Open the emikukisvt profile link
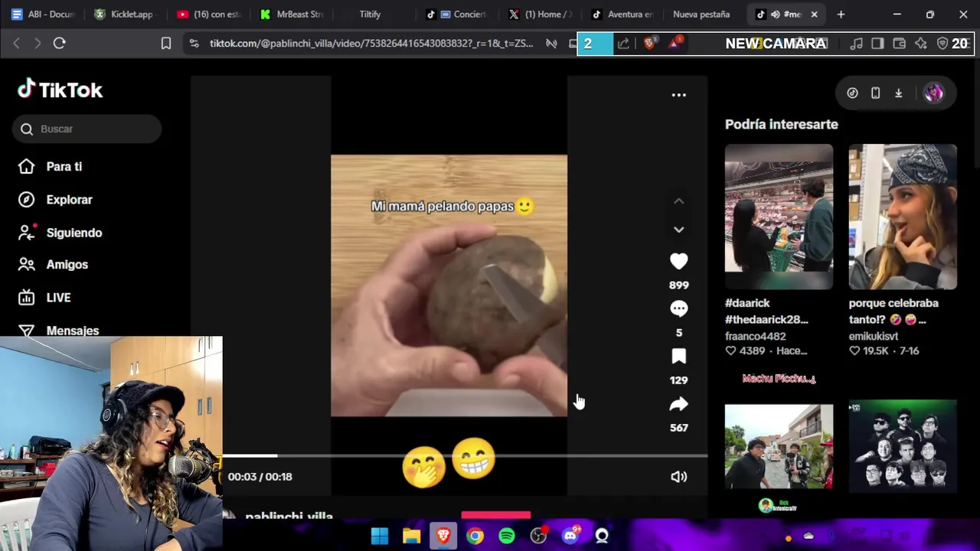980x551 pixels. pyautogui.click(x=874, y=336)
